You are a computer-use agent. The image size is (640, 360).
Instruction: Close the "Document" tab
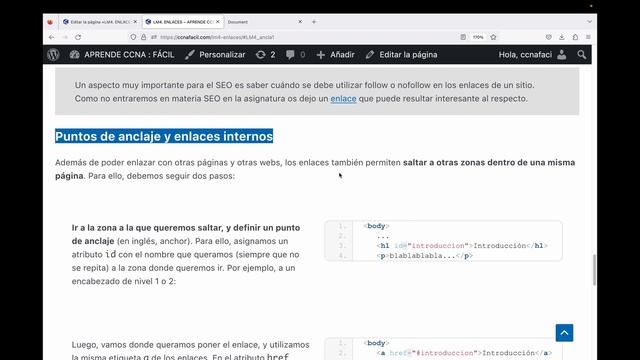pos(300,22)
